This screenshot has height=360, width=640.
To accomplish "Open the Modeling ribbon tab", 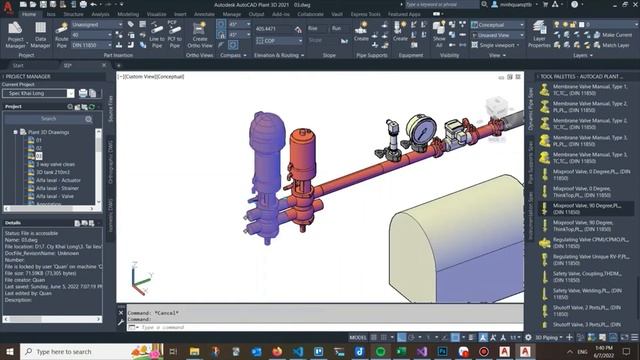I will [128, 14].
